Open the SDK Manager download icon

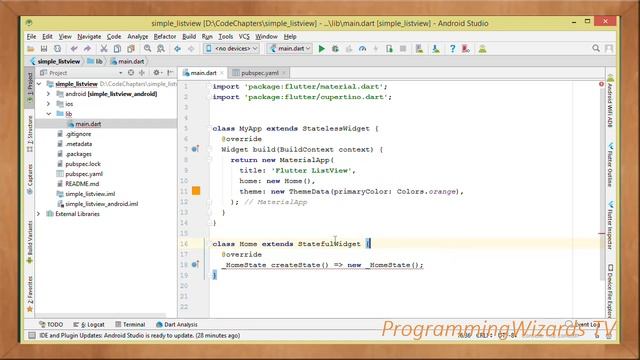[436, 49]
